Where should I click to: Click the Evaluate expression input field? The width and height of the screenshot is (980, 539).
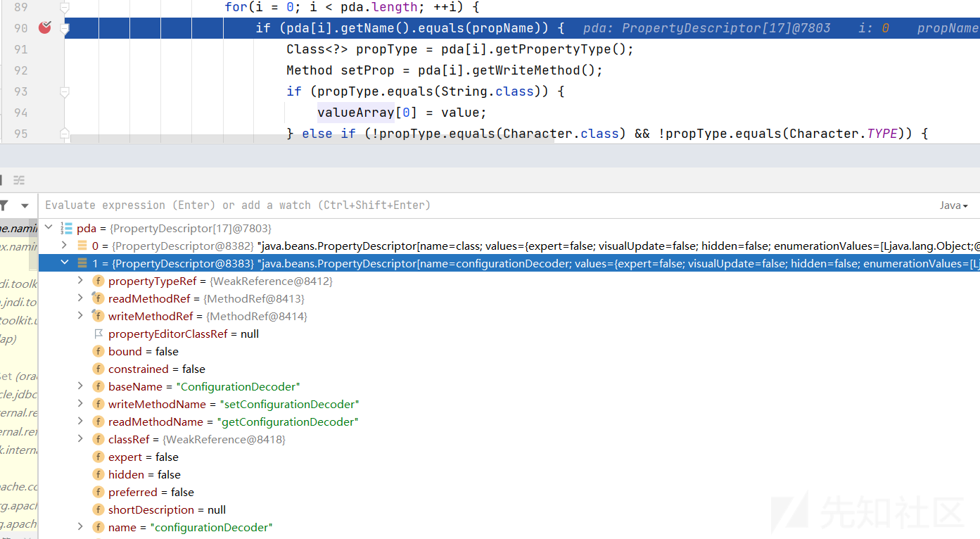pos(422,205)
